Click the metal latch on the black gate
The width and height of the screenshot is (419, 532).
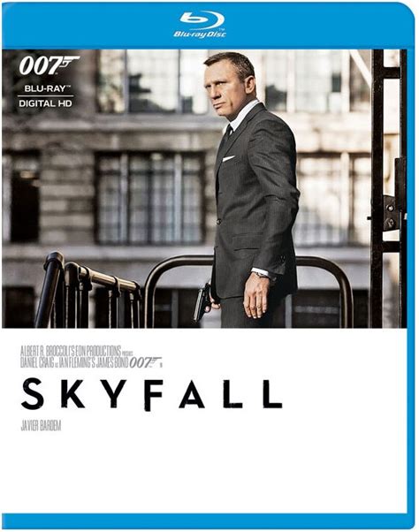pos(390,212)
